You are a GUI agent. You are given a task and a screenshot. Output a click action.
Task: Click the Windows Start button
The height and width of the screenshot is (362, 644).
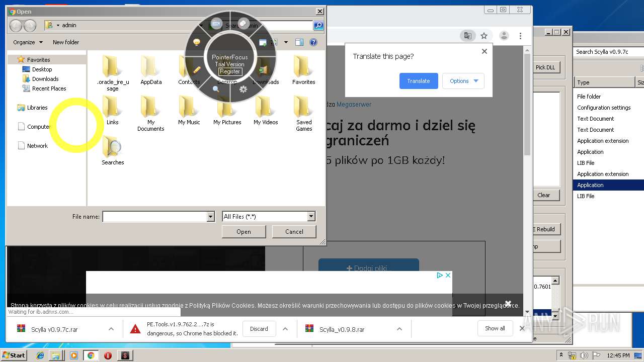[x=14, y=355]
